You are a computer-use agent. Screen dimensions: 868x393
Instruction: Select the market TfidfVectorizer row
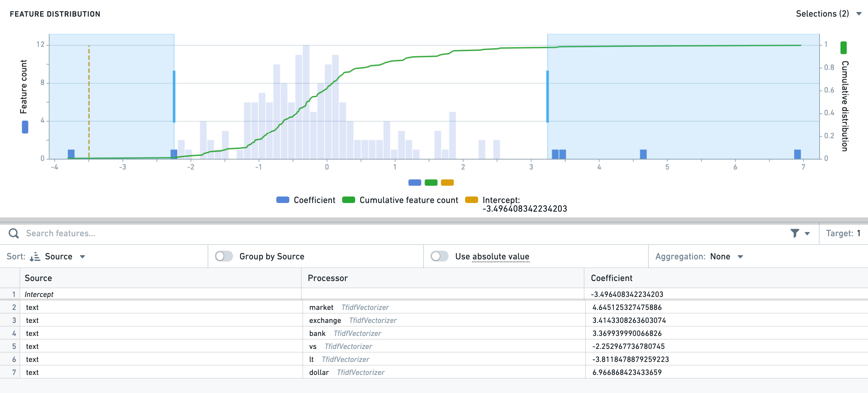pyautogui.click(x=434, y=307)
